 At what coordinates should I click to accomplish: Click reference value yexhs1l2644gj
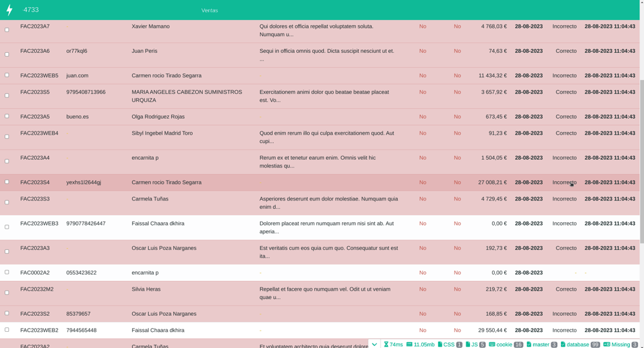click(84, 182)
